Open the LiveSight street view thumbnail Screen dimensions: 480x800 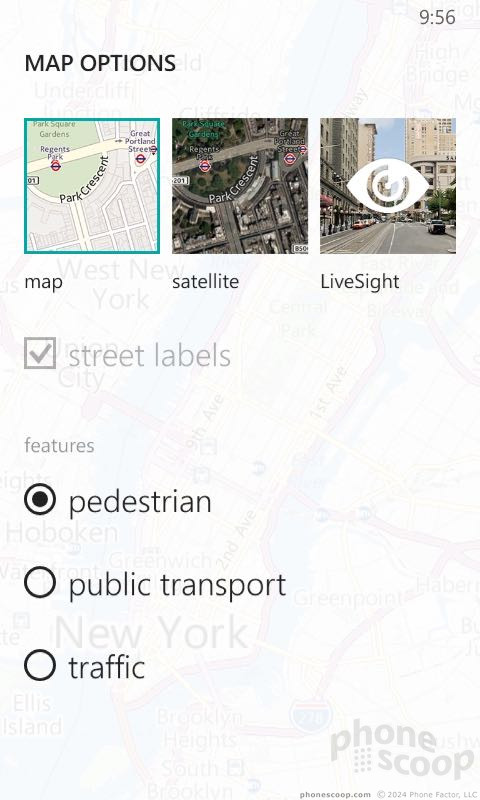(388, 186)
